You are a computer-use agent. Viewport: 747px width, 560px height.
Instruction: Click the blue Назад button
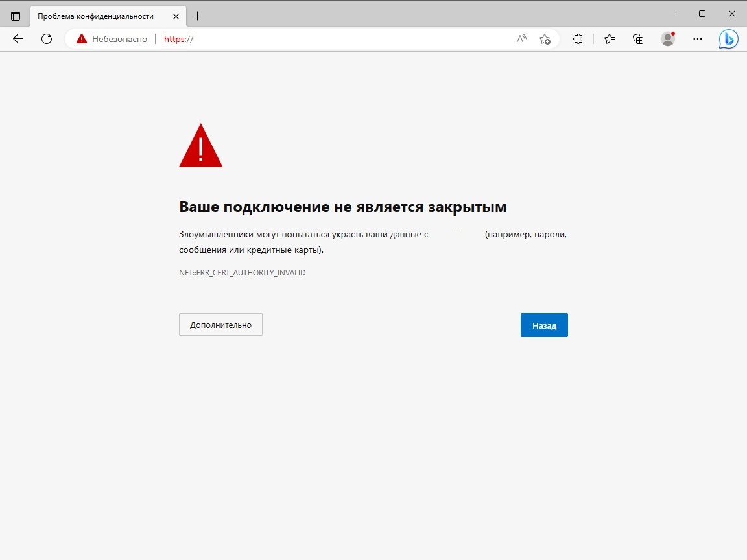544,325
